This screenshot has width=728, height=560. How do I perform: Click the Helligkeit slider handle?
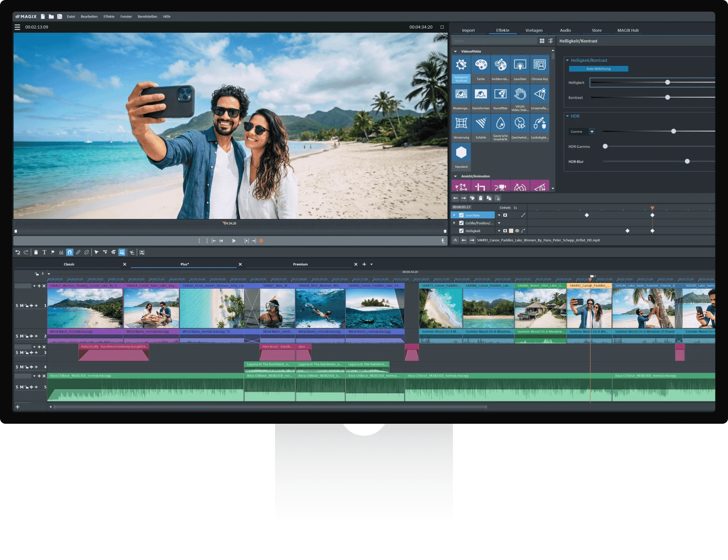[x=668, y=82]
